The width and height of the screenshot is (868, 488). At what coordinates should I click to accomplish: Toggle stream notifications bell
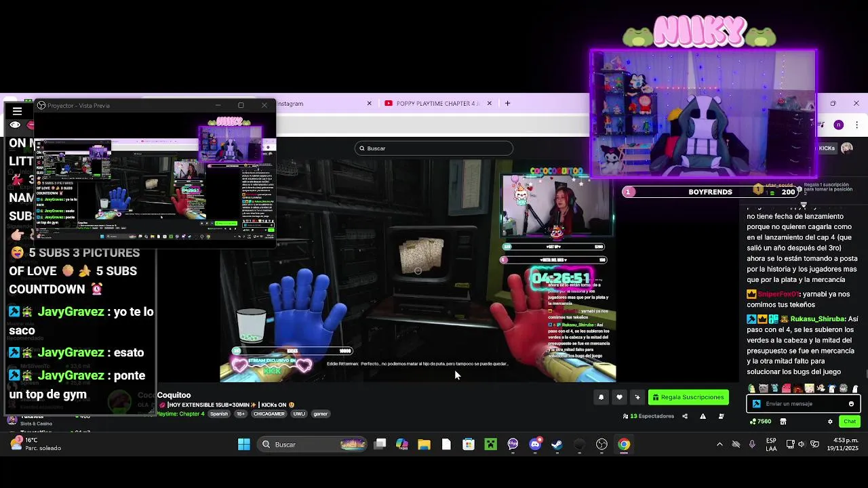(601, 397)
